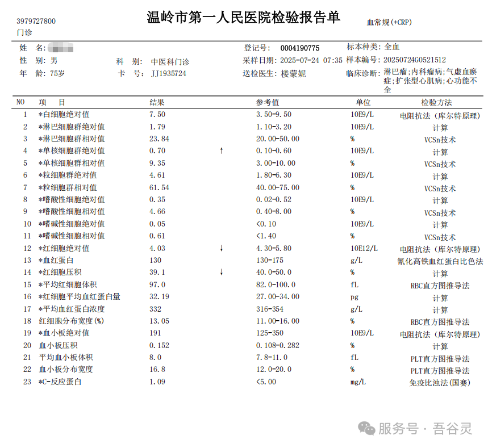
Task: Select the method "氰化高铁血红蛋白比色法"
Action: 440,261
